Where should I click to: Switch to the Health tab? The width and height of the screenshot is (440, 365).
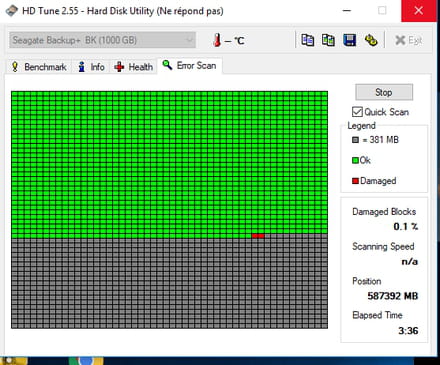pyautogui.click(x=133, y=67)
